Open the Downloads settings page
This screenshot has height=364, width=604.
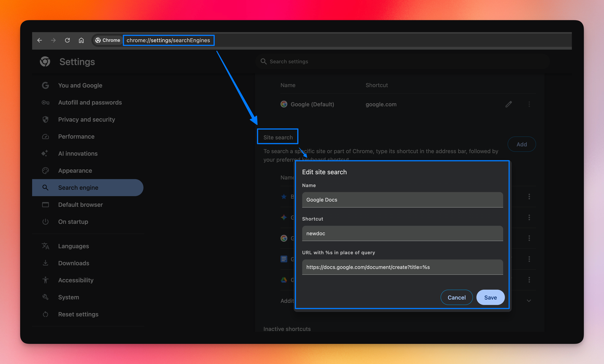click(73, 263)
